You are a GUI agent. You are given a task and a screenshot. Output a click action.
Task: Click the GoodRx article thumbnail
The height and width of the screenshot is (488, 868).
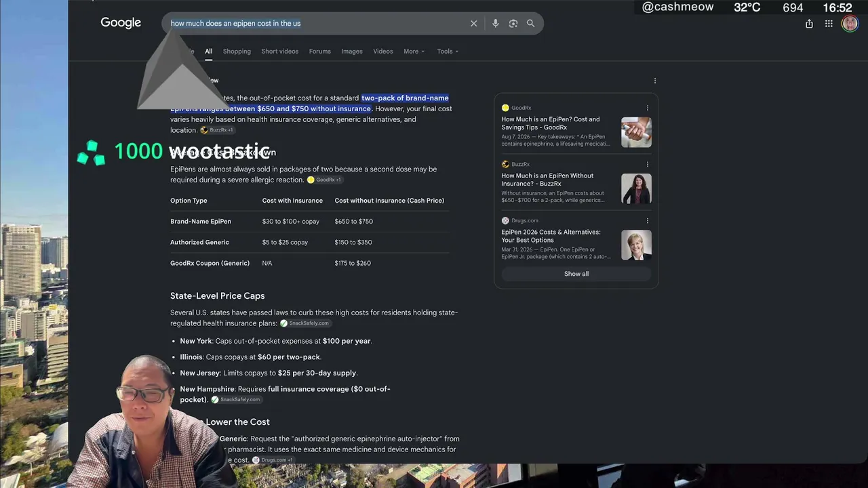click(x=636, y=132)
